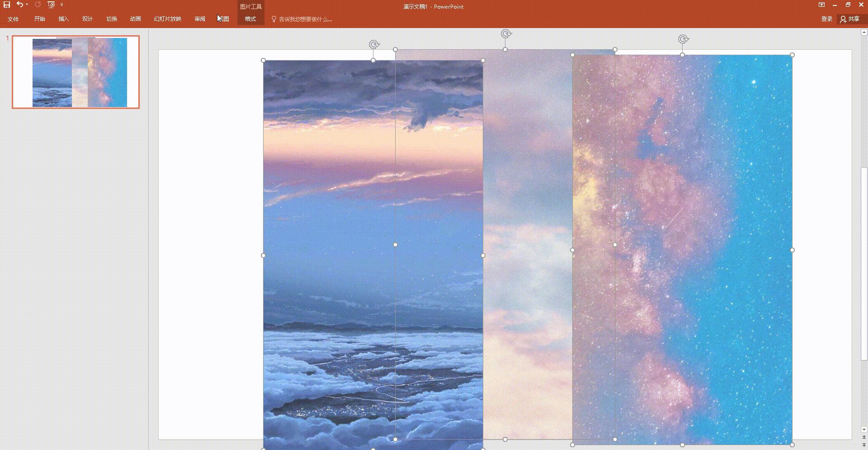
Task: Click 登录 to sign in
Action: pyautogui.click(x=827, y=19)
